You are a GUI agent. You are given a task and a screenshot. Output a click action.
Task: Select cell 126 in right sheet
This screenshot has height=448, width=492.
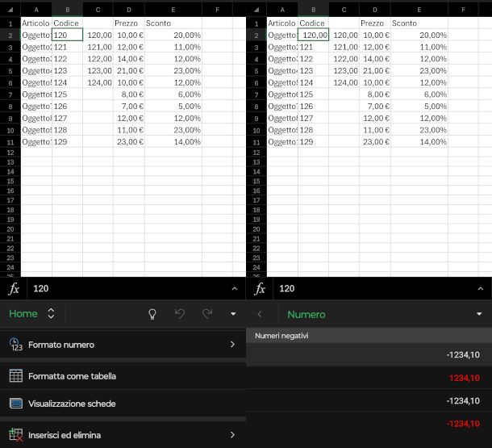point(313,107)
